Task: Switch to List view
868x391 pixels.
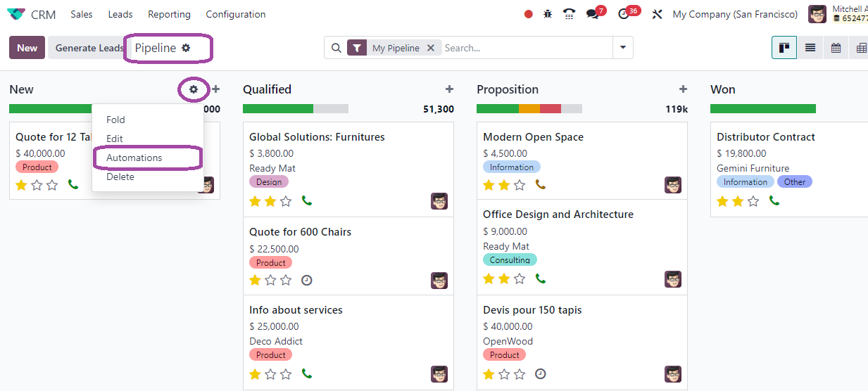Action: pyautogui.click(x=810, y=48)
